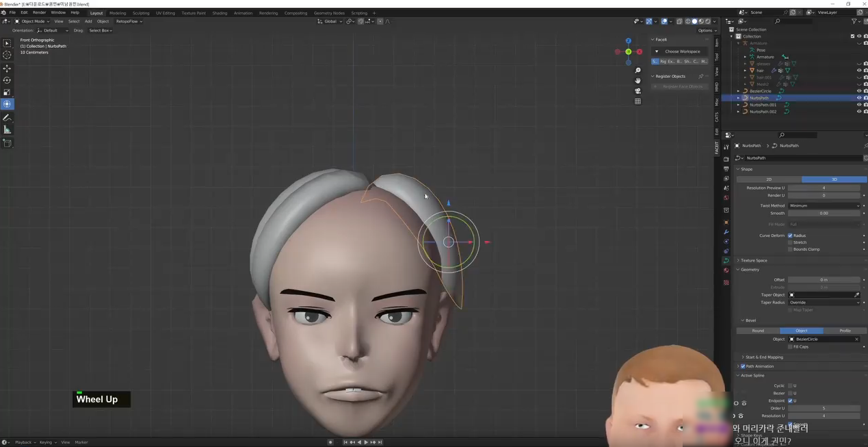Activate the Scale tool
The image size is (868, 447).
point(7,92)
